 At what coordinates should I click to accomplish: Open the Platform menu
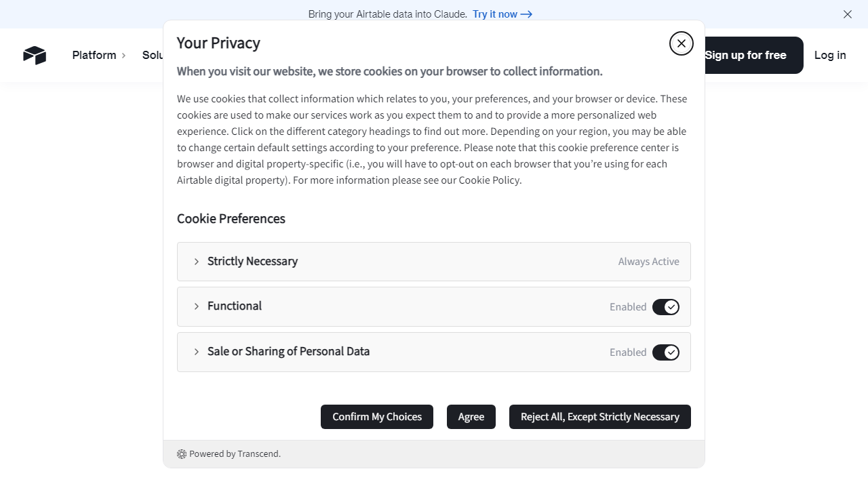(94, 56)
